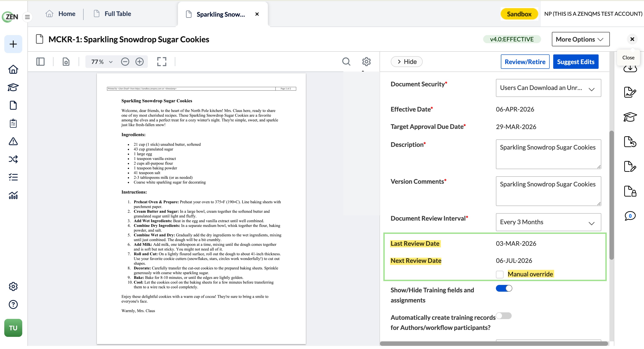644x349 pixels.
Task: Open the training icon in right rail
Action: coord(630,117)
